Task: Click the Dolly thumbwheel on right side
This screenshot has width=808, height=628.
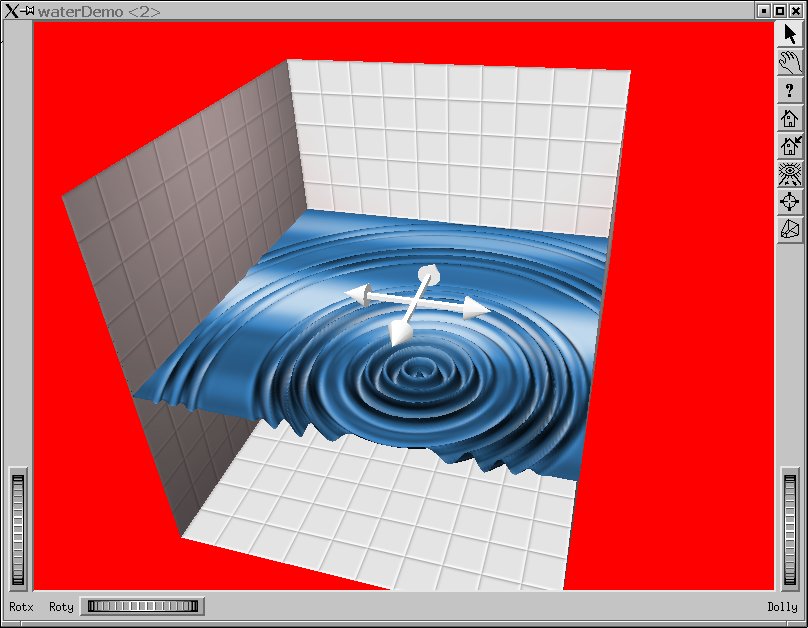Action: 790,530
